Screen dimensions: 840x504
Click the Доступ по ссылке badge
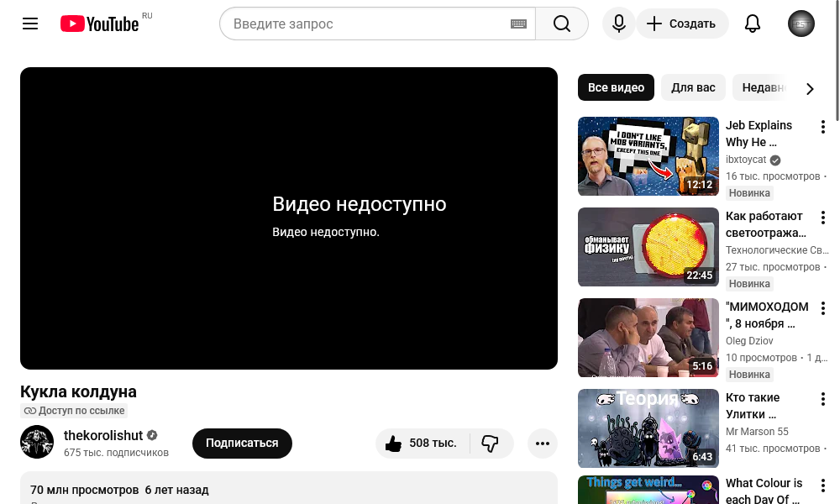pos(74,411)
